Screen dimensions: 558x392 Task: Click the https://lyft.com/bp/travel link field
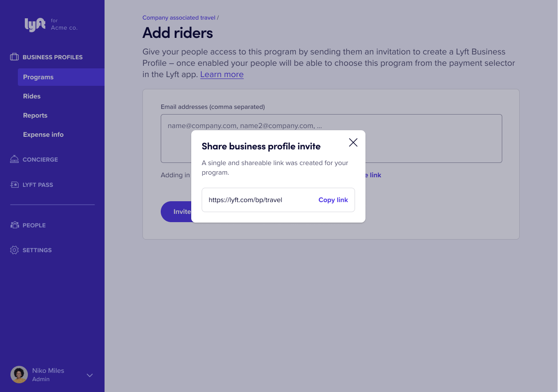coord(278,200)
